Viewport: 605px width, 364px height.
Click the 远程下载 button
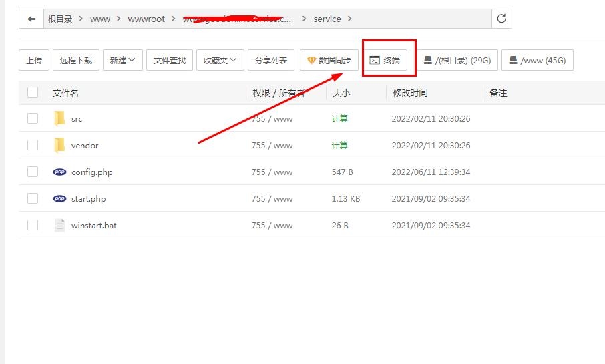pos(76,60)
